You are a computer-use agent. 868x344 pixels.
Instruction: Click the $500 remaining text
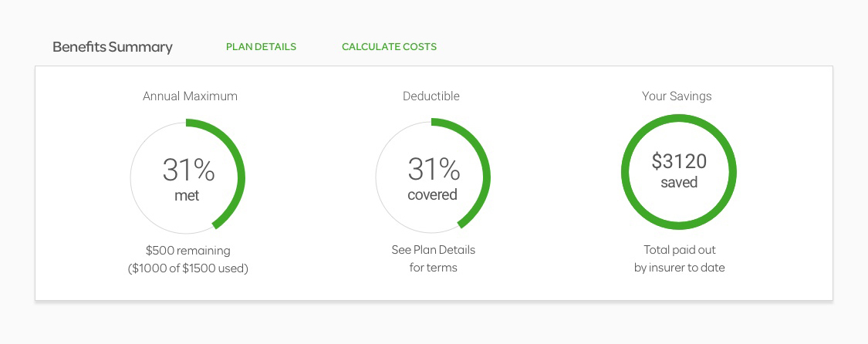click(x=188, y=251)
